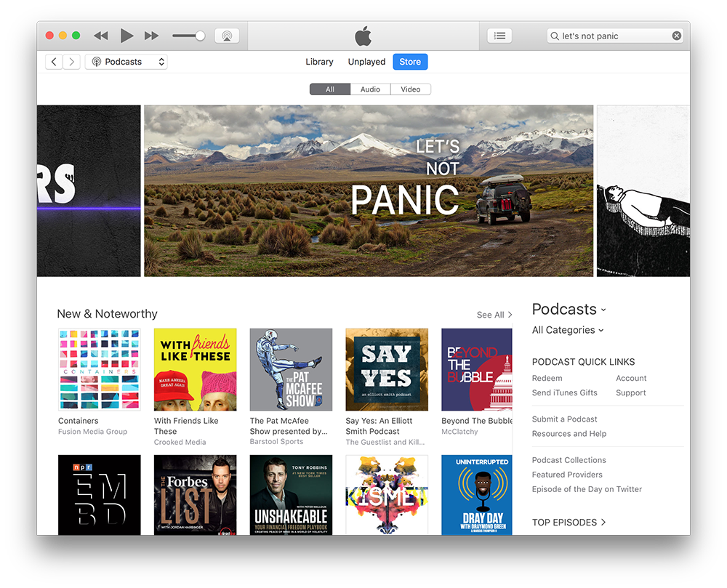Open the AirPlay output menu

[x=227, y=36]
